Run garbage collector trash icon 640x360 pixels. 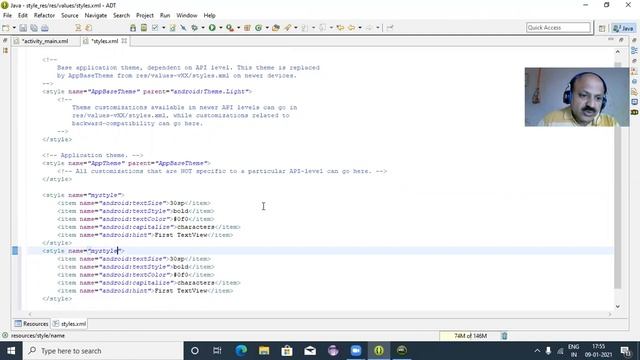click(504, 336)
